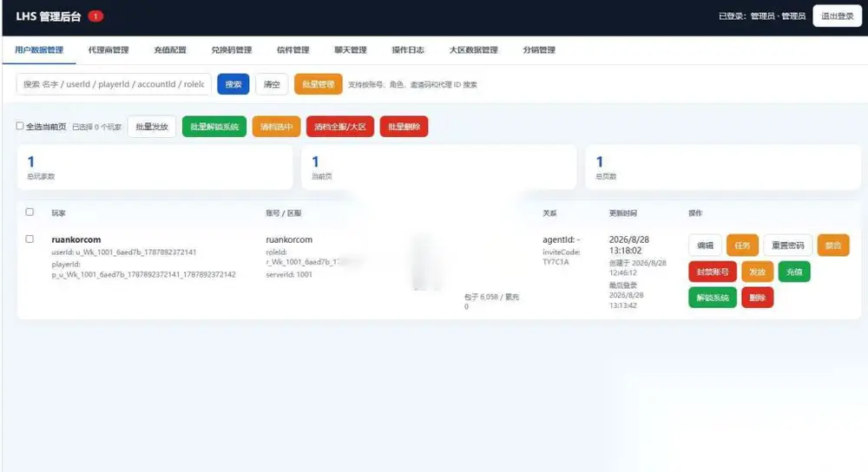Select the 信件管理 tab

pyautogui.click(x=293, y=49)
